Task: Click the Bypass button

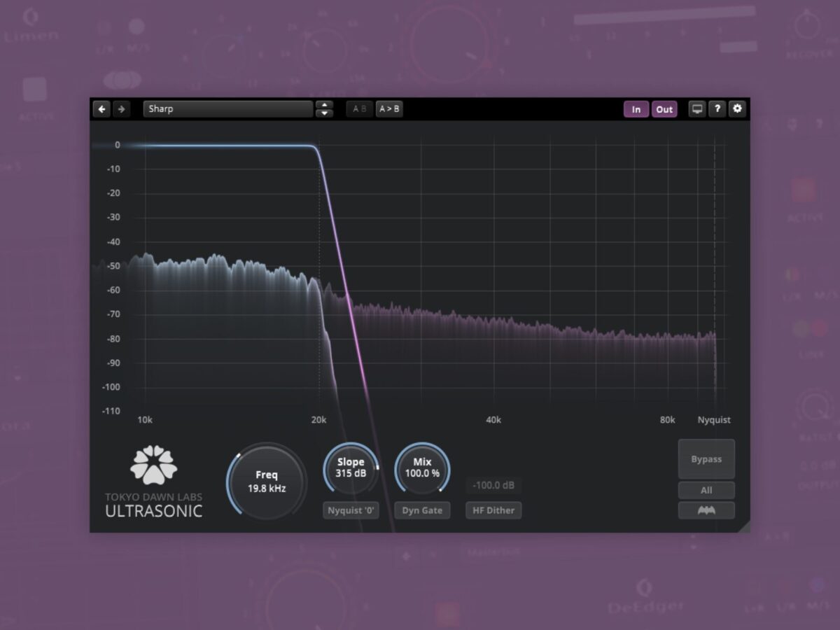Action: coord(706,459)
